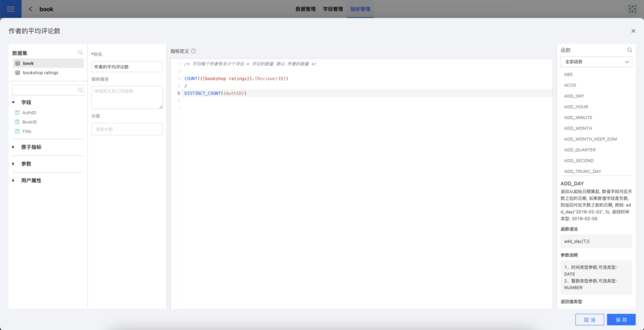The image size is (644, 330).
Task: Click the COUNT expression line in the editor
Action: point(236,79)
